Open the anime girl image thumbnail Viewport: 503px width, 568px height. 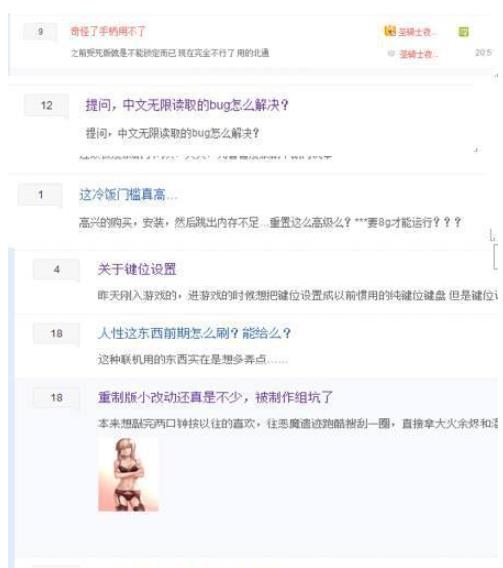point(129,475)
